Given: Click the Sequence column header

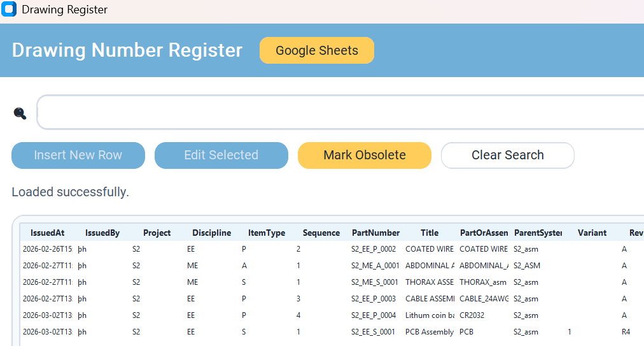Looking at the screenshot, I should [321, 233].
